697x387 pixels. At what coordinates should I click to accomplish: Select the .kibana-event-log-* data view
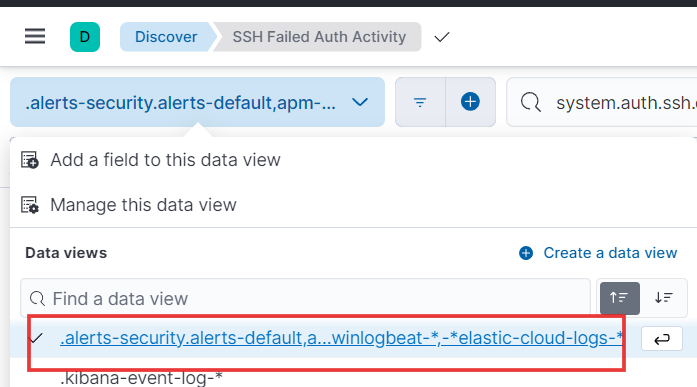click(x=141, y=378)
